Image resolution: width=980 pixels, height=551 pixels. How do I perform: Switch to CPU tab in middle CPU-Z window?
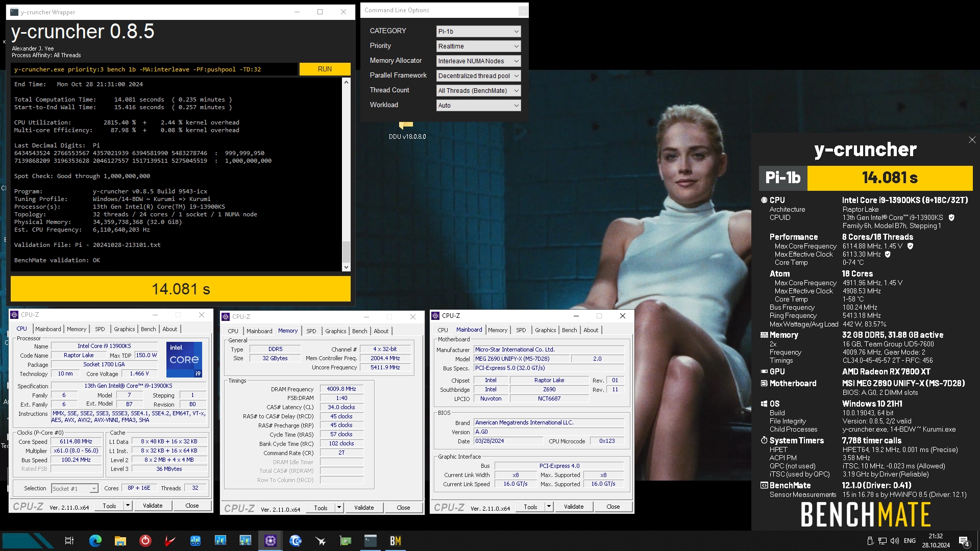(x=233, y=331)
